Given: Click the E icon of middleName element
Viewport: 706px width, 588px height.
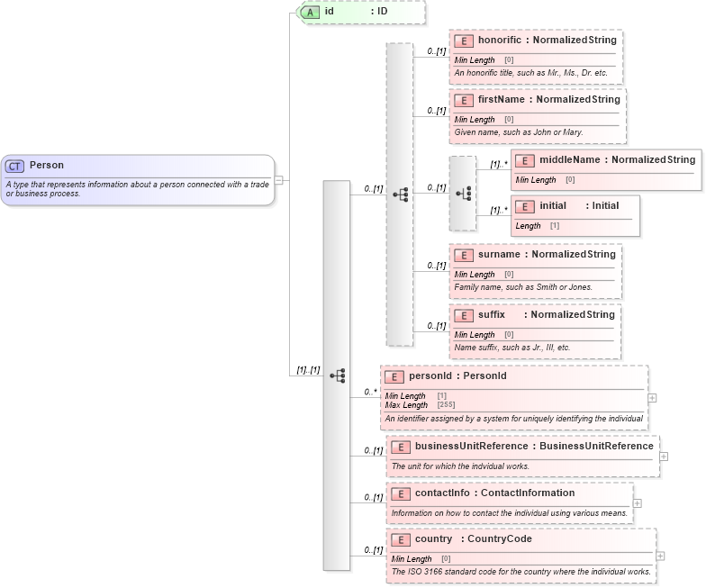Looking at the screenshot, I should pos(524,160).
